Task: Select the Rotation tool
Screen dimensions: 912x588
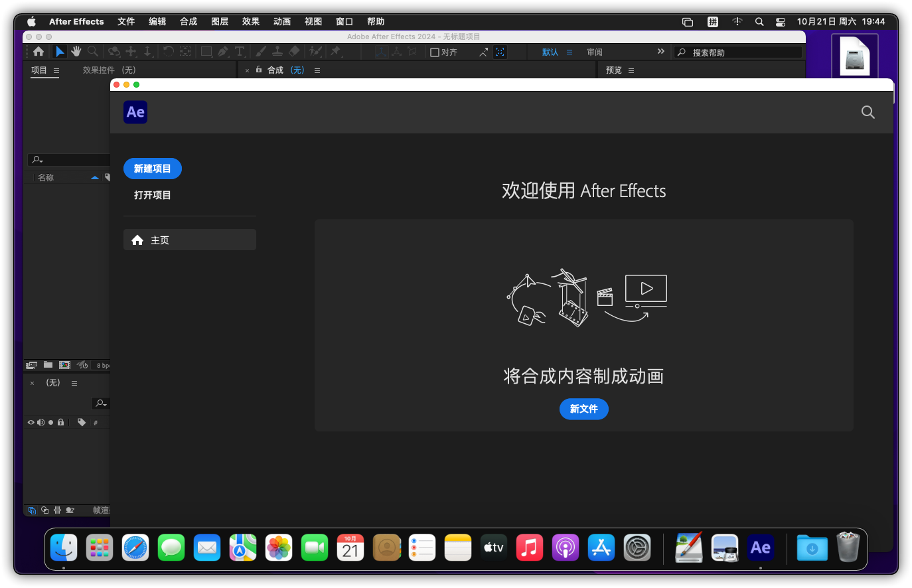Action: [168, 51]
